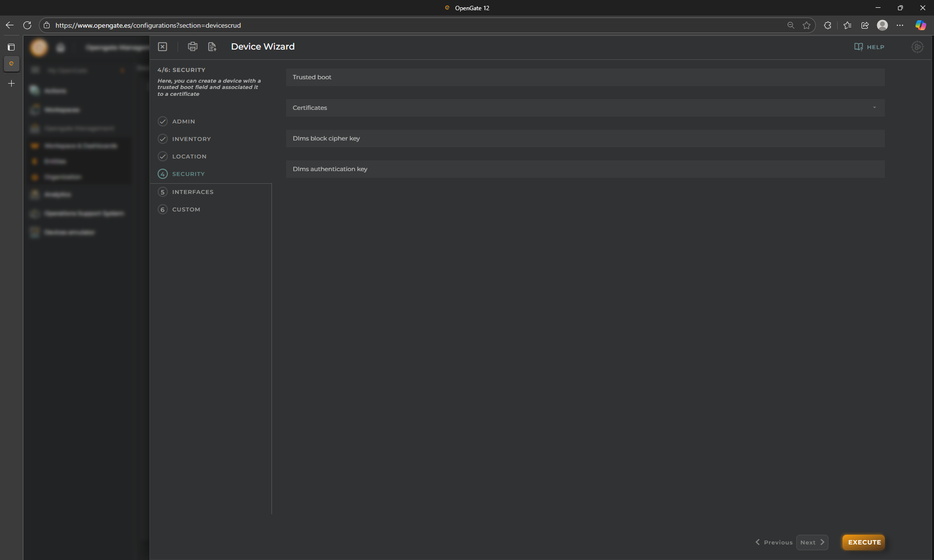Open step 6 Custom
This screenshot has width=934, height=560.
(186, 210)
